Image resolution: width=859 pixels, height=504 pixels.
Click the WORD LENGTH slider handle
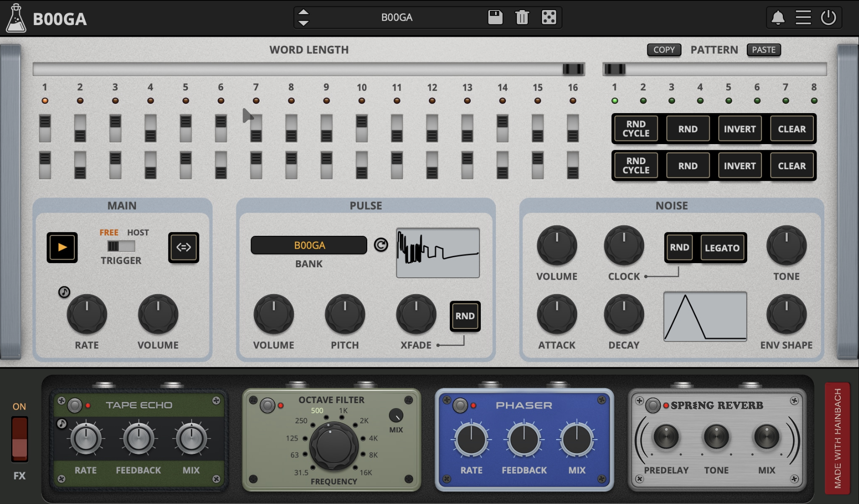(x=573, y=69)
